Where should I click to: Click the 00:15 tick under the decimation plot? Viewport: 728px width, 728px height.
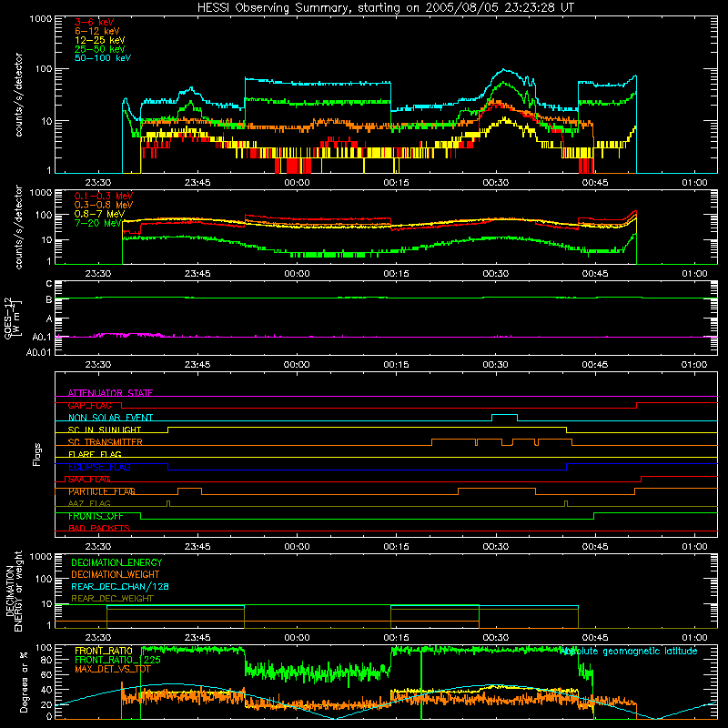tap(396, 638)
